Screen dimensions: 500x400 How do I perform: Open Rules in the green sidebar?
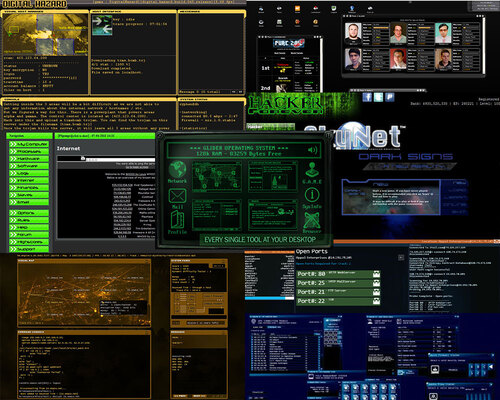click(x=29, y=220)
